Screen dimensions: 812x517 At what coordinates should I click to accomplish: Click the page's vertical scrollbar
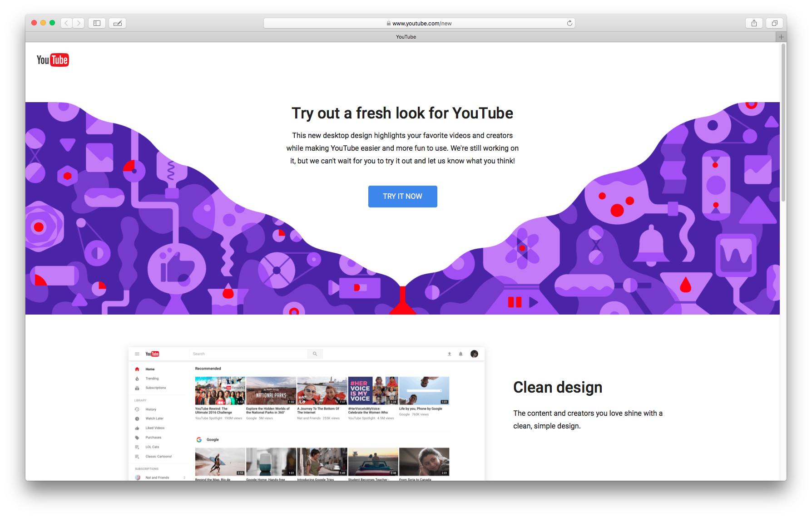click(783, 123)
